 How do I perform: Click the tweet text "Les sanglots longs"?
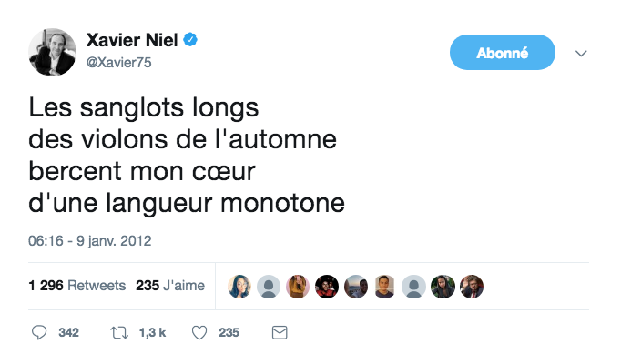[144, 108]
